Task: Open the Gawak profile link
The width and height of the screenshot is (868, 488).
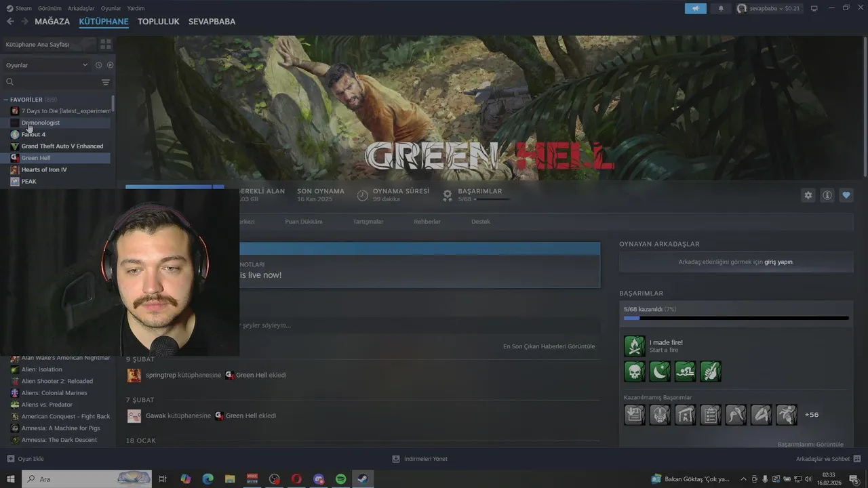Action: tap(156, 415)
